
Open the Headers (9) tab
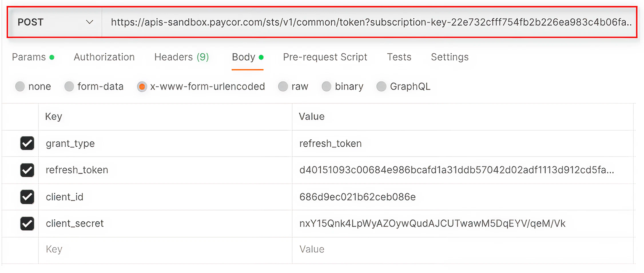(x=181, y=57)
